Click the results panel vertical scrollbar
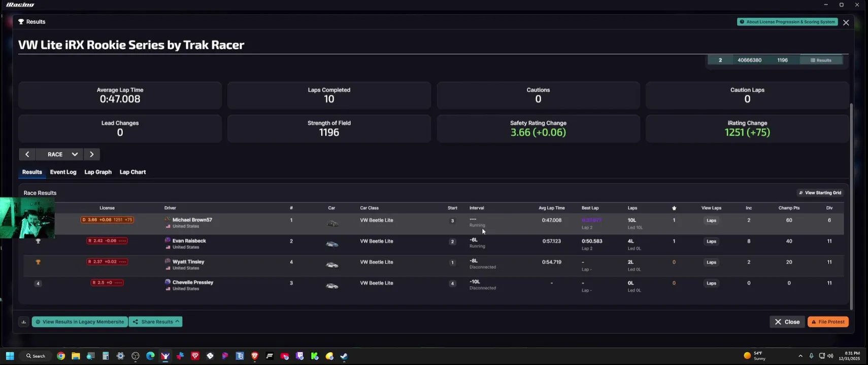868x365 pixels. 852,207
